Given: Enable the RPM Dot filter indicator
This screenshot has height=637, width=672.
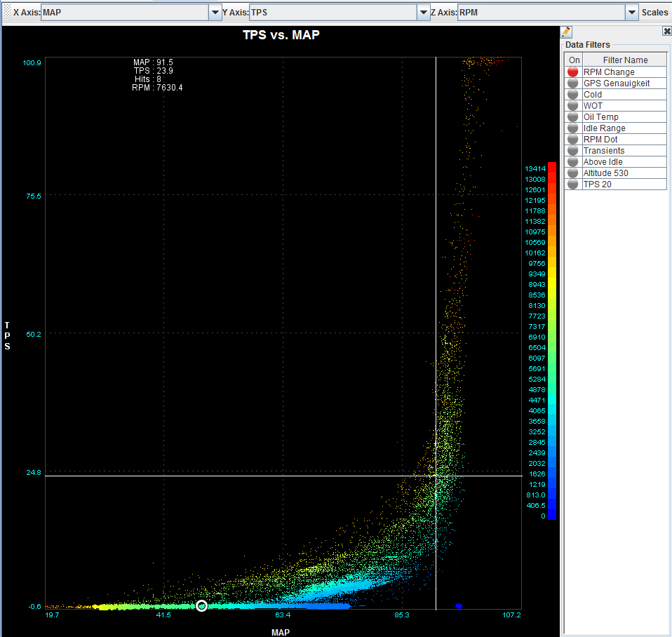Looking at the screenshot, I should [x=573, y=140].
